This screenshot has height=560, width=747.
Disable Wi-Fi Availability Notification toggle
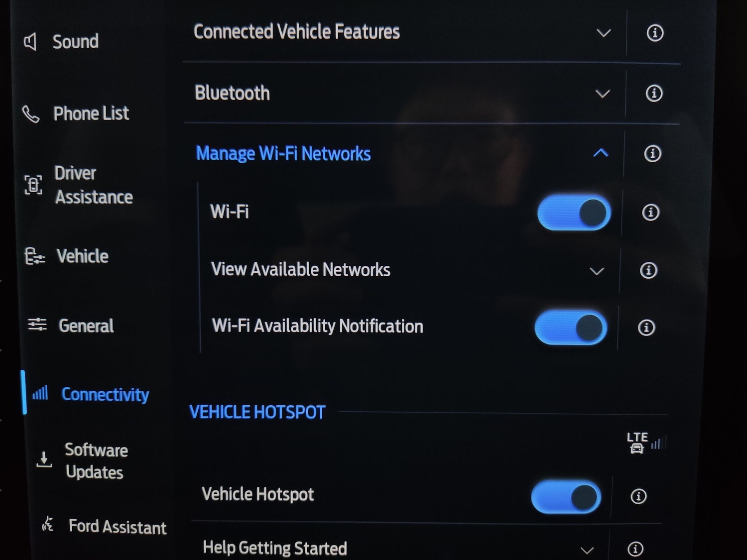(571, 328)
